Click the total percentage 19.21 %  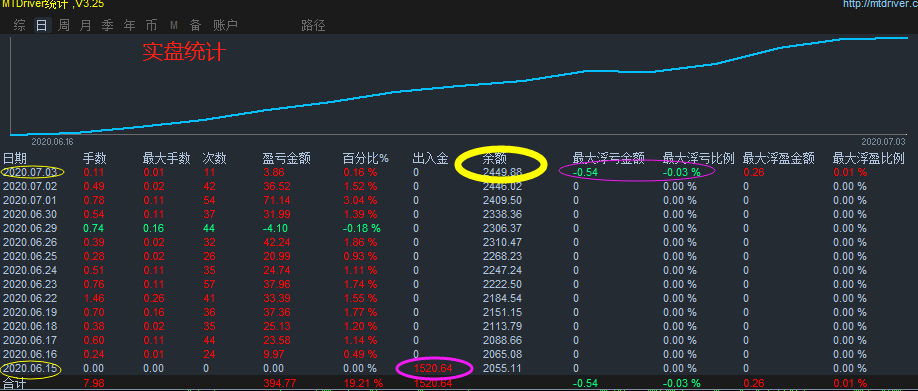[364, 383]
